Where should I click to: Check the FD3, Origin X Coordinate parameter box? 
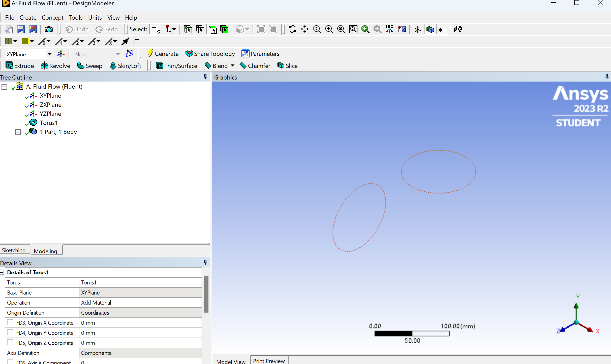(x=10, y=322)
